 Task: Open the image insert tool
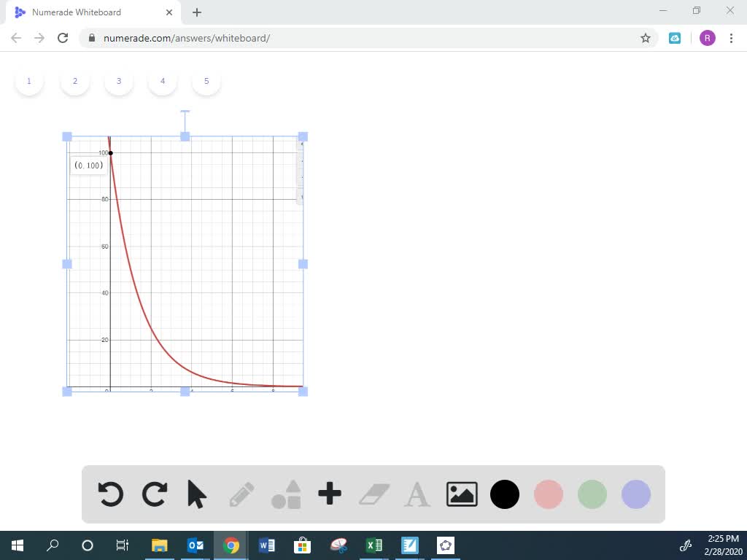coord(460,494)
